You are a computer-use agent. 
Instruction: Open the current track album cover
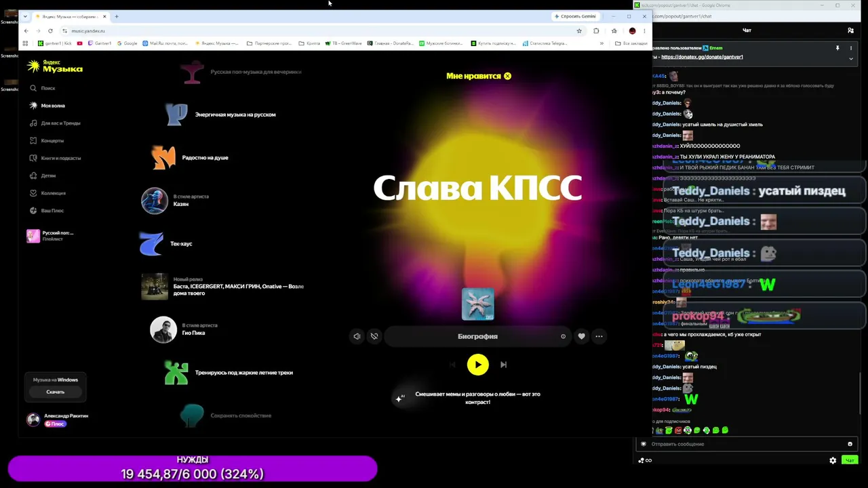[478, 304]
